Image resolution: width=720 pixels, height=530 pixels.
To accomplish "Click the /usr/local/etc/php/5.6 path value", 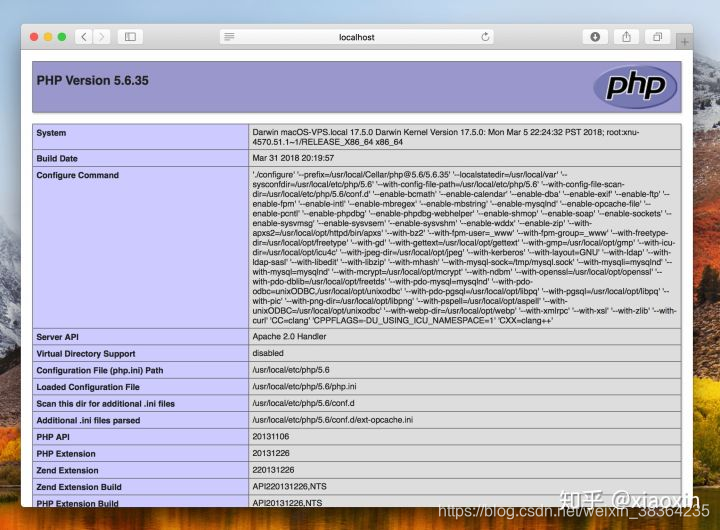I will coord(291,370).
